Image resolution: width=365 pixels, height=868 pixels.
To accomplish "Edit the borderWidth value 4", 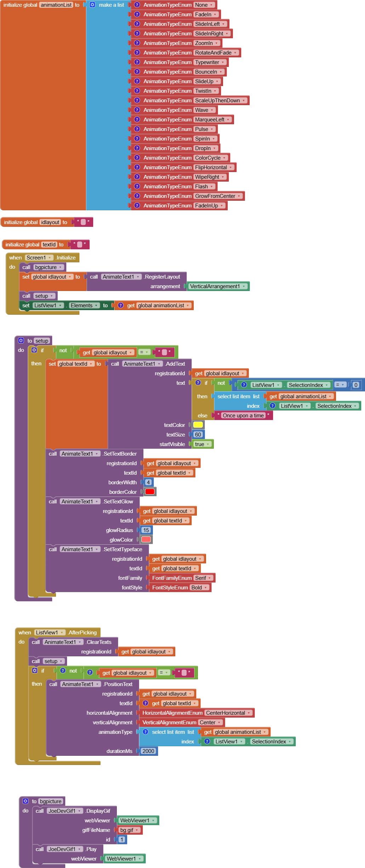I will [148, 482].
